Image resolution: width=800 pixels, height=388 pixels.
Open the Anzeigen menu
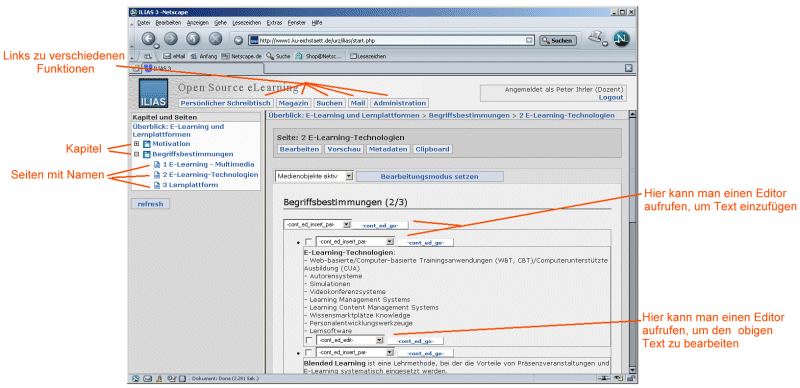pos(198,22)
